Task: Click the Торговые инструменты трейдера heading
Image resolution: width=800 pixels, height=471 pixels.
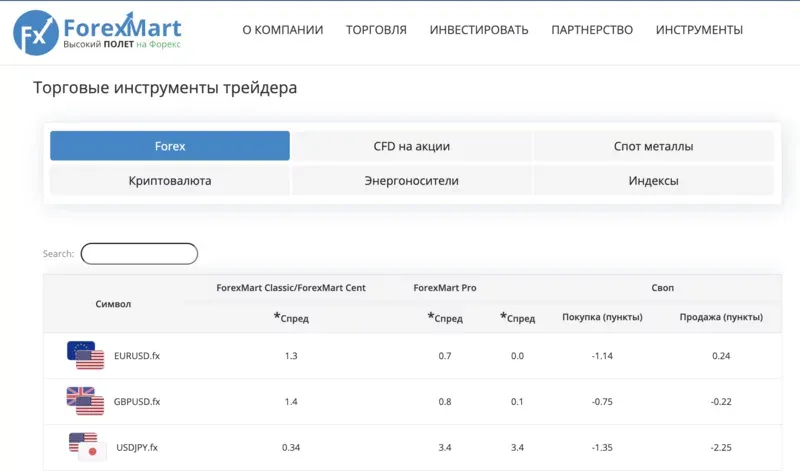Action: click(165, 88)
